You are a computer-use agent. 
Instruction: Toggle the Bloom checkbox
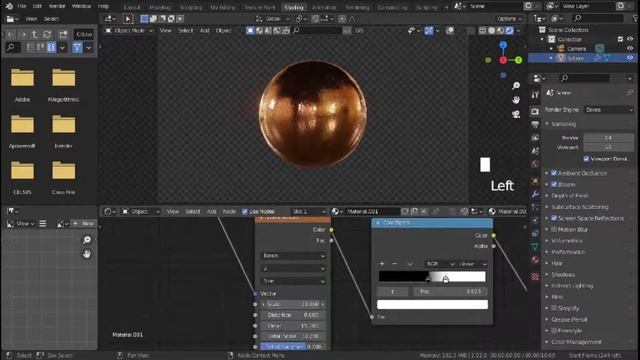coord(554,184)
